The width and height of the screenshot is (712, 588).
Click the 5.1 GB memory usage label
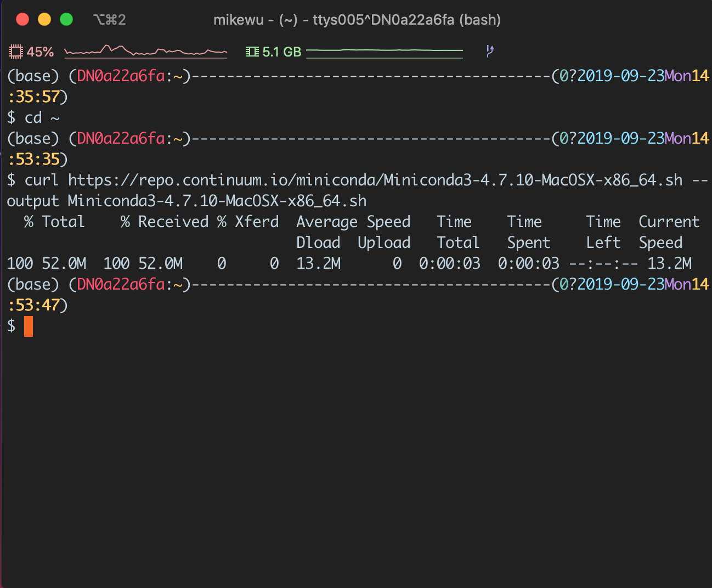pos(282,52)
